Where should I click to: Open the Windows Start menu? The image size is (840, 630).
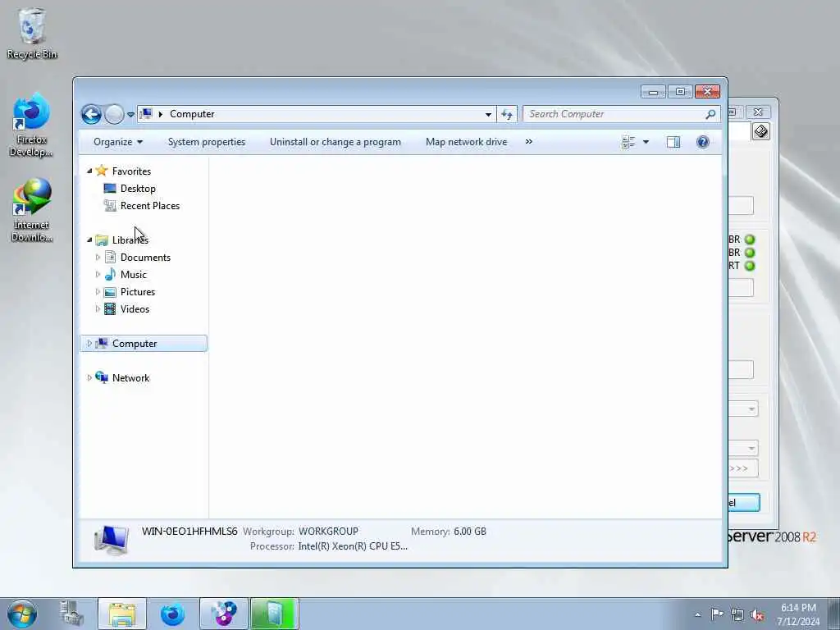22,614
